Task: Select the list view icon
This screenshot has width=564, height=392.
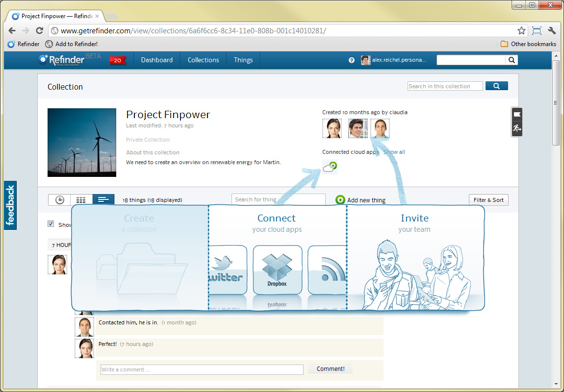Action: tap(103, 199)
